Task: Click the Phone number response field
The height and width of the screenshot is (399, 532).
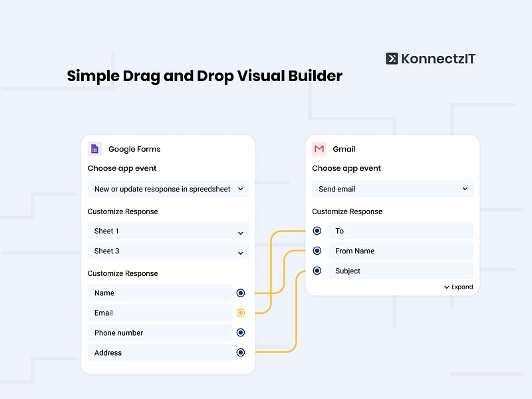Action: point(160,332)
